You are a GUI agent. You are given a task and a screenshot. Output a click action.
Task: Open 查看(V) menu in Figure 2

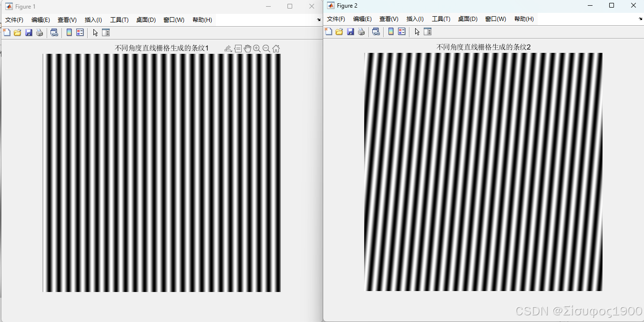[389, 19]
